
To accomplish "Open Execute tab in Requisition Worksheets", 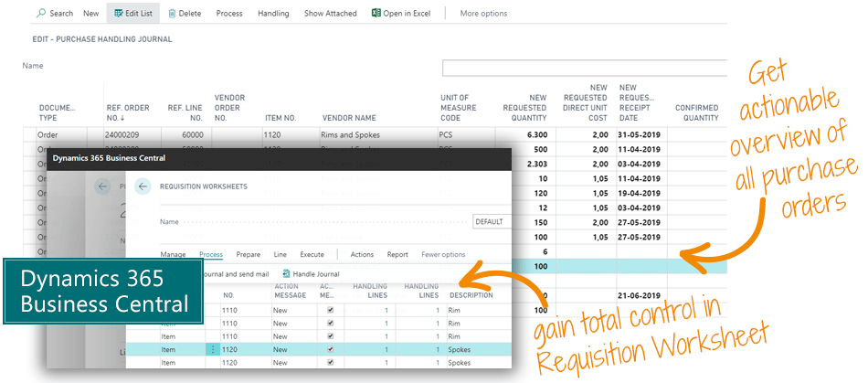I will click(312, 255).
